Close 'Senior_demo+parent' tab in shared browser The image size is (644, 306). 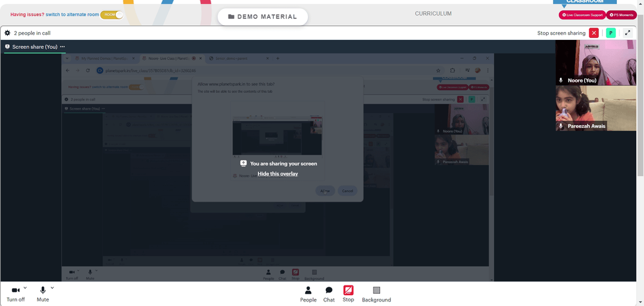click(x=267, y=59)
